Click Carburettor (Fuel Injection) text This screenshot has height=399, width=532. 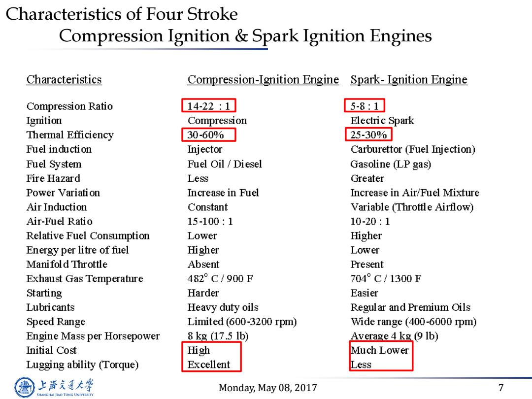pyautogui.click(x=413, y=149)
